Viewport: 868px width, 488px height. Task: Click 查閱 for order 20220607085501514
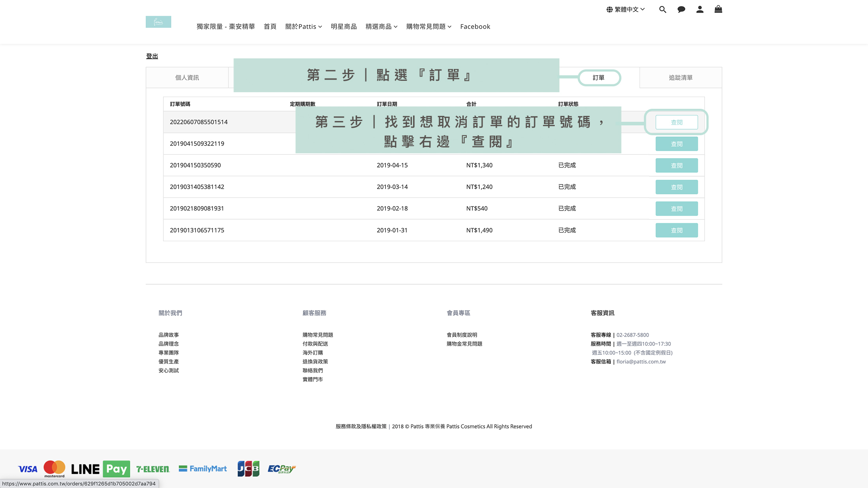[x=676, y=122]
